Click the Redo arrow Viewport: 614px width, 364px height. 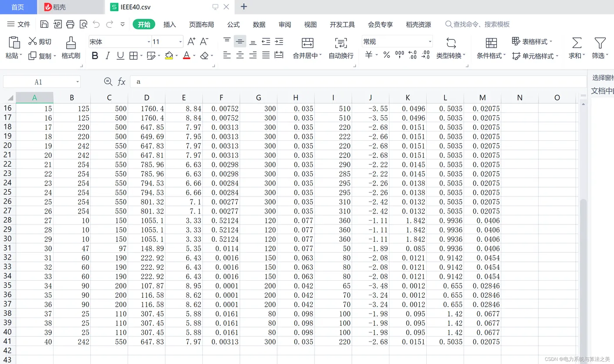click(x=110, y=24)
